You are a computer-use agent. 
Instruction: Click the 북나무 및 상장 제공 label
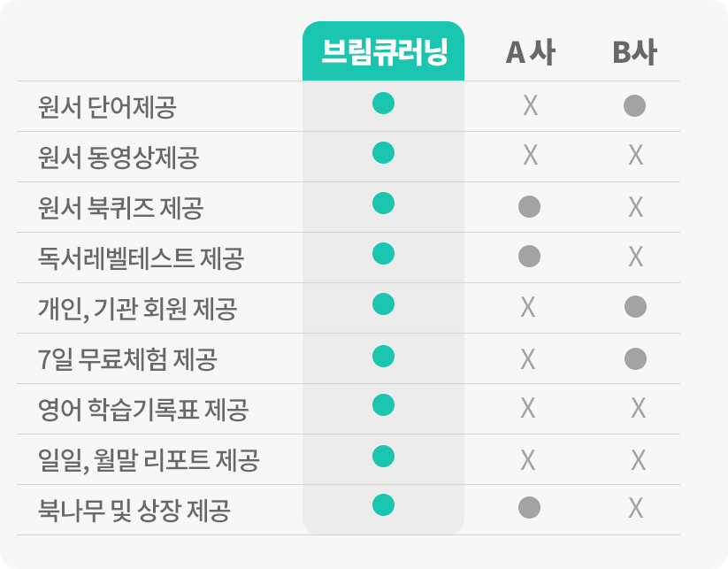[x=134, y=510]
